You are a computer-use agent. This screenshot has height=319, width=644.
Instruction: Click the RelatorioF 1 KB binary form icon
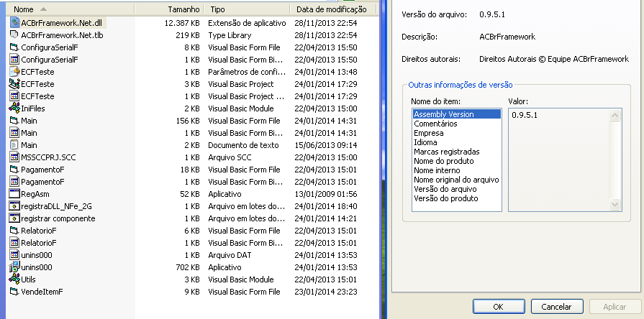pos(14,242)
